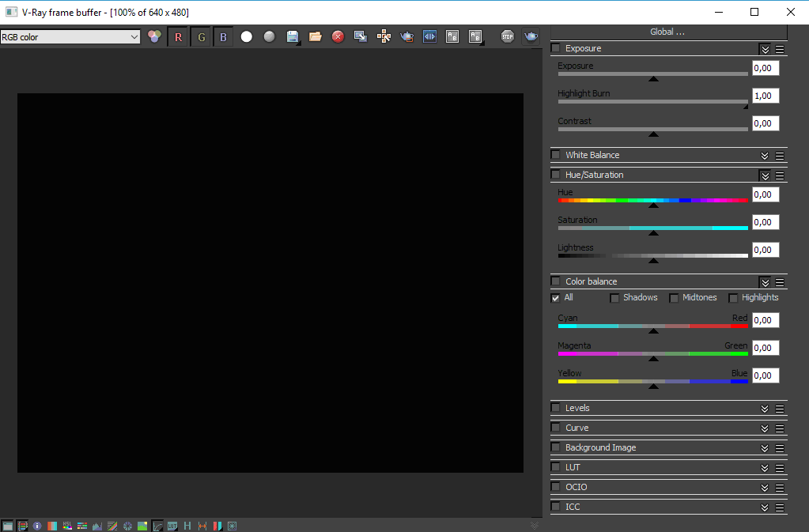Click the Highlight Burn value field
This screenshot has height=532, width=809.
tap(766, 96)
